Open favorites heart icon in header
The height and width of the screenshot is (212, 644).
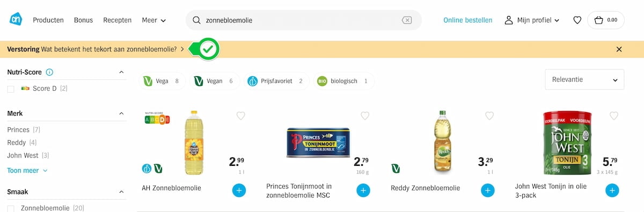577,20
